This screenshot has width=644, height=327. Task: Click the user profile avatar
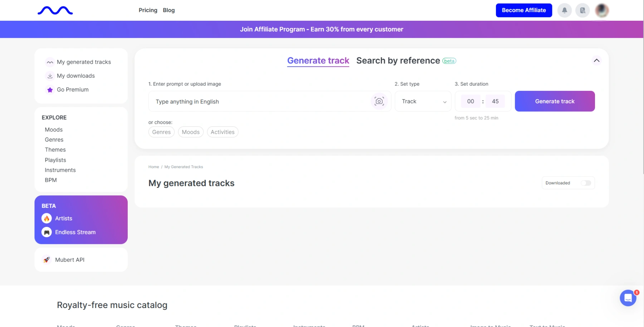coord(602,10)
